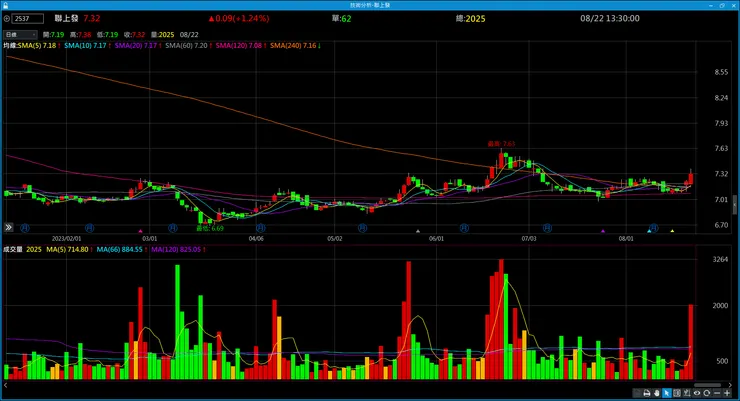Screen dimensions: 740x401
Task: Click the 8.55 price axis label
Action: pyautogui.click(x=721, y=72)
